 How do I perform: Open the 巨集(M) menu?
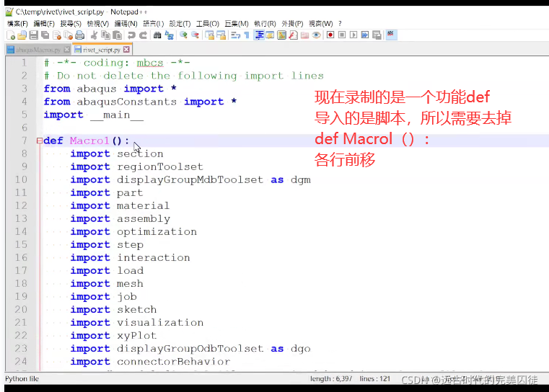pos(237,24)
